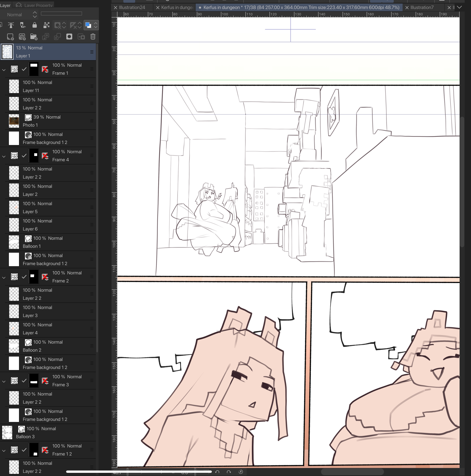
Task: Open the ruler visibility options dropdown
Action: 80,25
